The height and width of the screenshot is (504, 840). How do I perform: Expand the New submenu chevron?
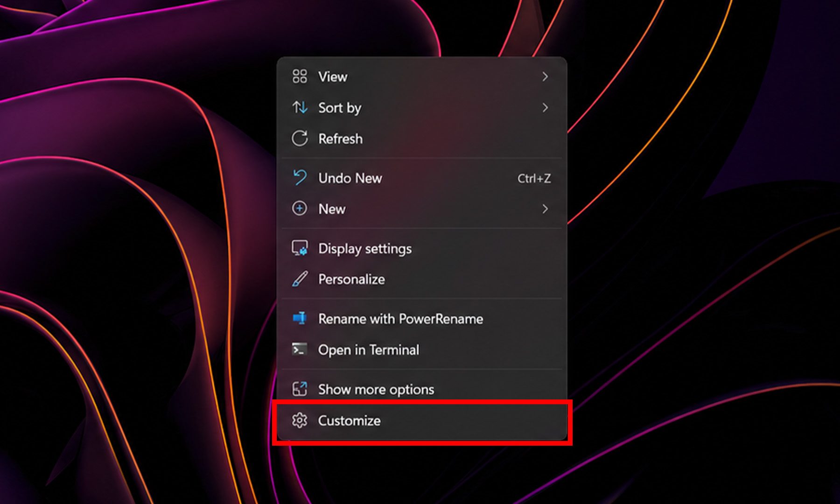545,209
